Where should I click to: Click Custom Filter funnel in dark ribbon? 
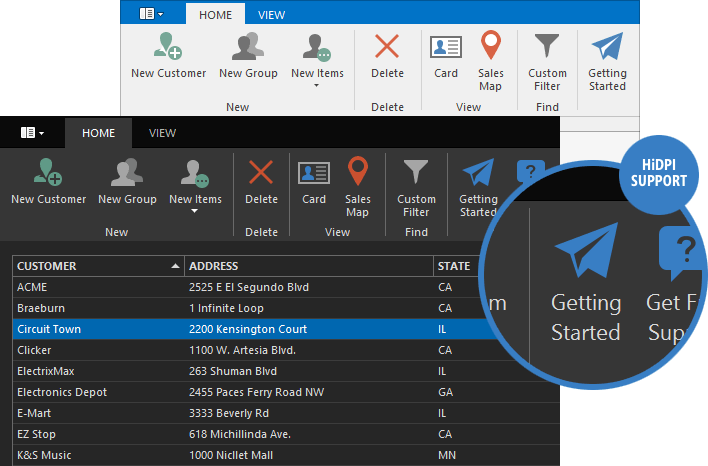[416, 172]
